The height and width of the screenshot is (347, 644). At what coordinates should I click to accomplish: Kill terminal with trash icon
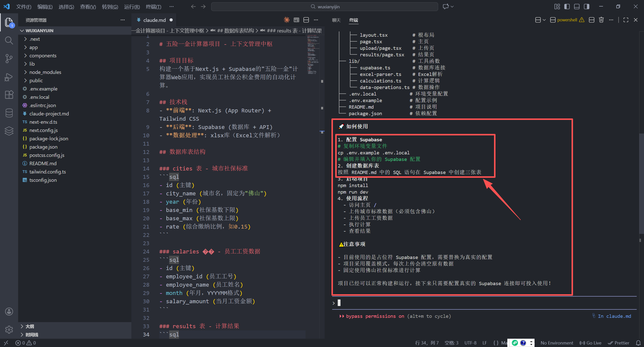pos(601,20)
